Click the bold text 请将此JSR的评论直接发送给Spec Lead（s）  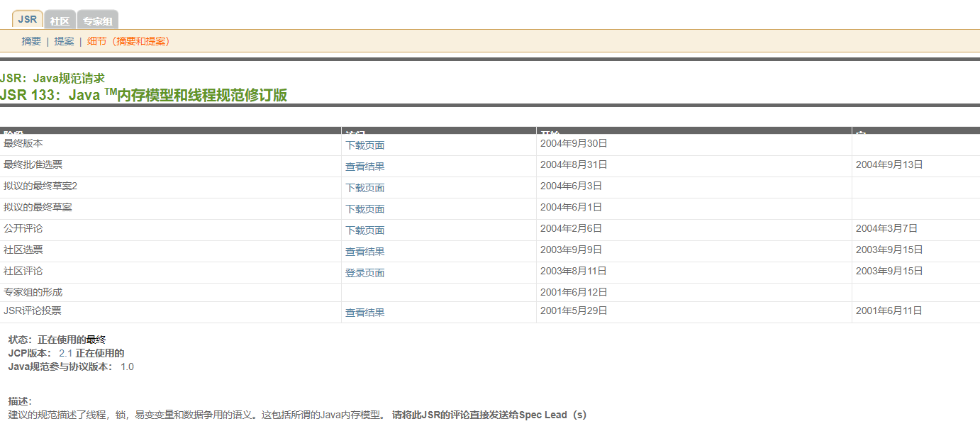coord(489,415)
